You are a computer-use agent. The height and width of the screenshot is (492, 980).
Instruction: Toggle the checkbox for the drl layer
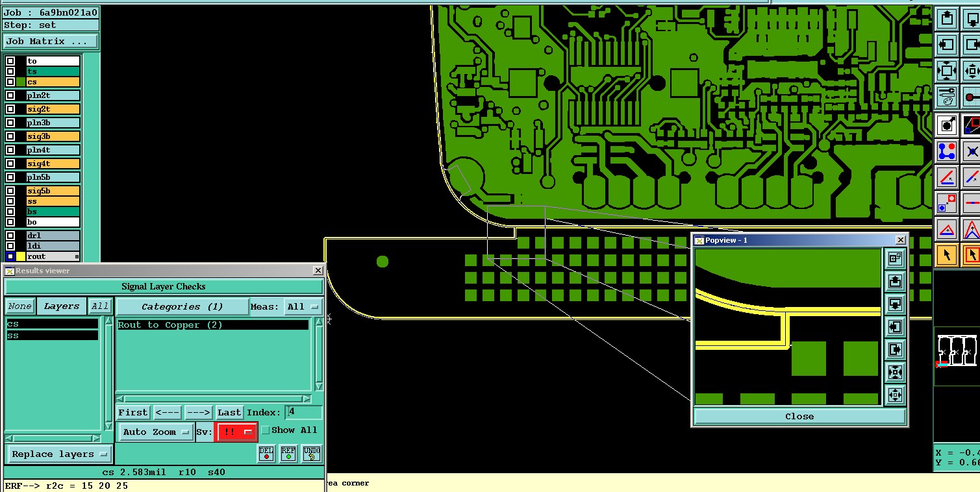point(10,236)
